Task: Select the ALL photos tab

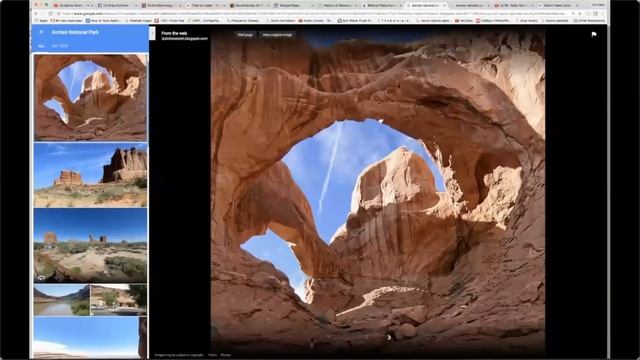Action: pyautogui.click(x=41, y=46)
